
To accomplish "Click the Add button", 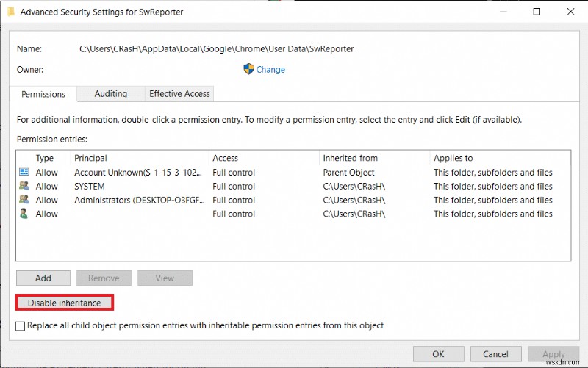I will click(x=43, y=278).
